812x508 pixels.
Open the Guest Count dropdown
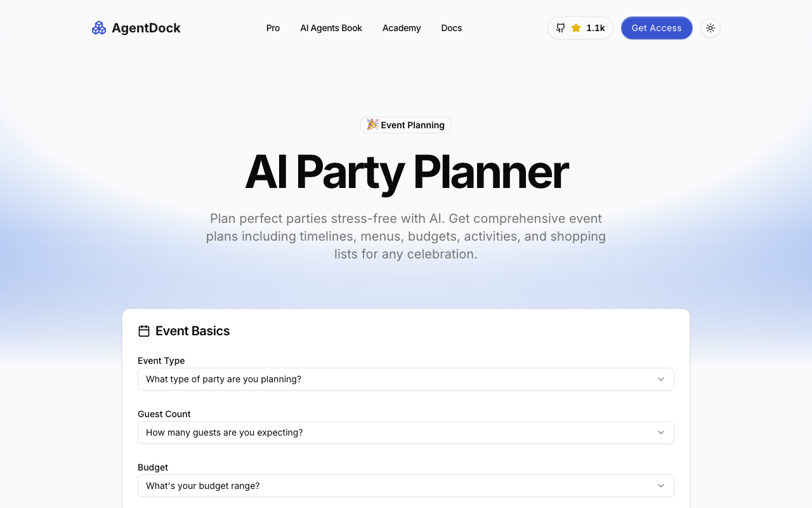click(406, 432)
